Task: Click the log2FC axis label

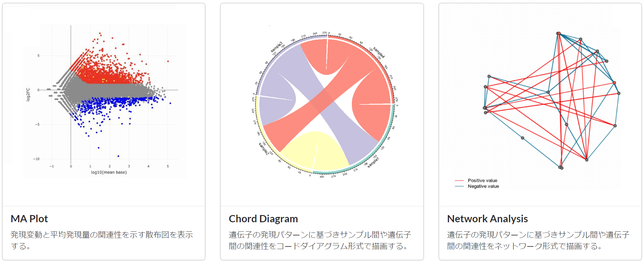Action: coord(28,94)
